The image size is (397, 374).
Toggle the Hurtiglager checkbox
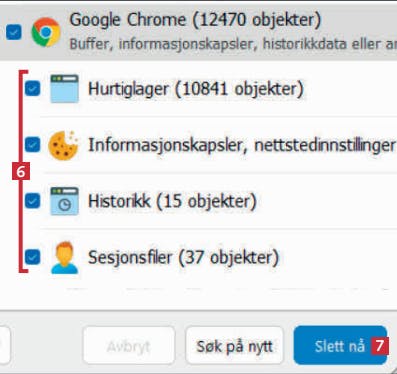(x=33, y=89)
